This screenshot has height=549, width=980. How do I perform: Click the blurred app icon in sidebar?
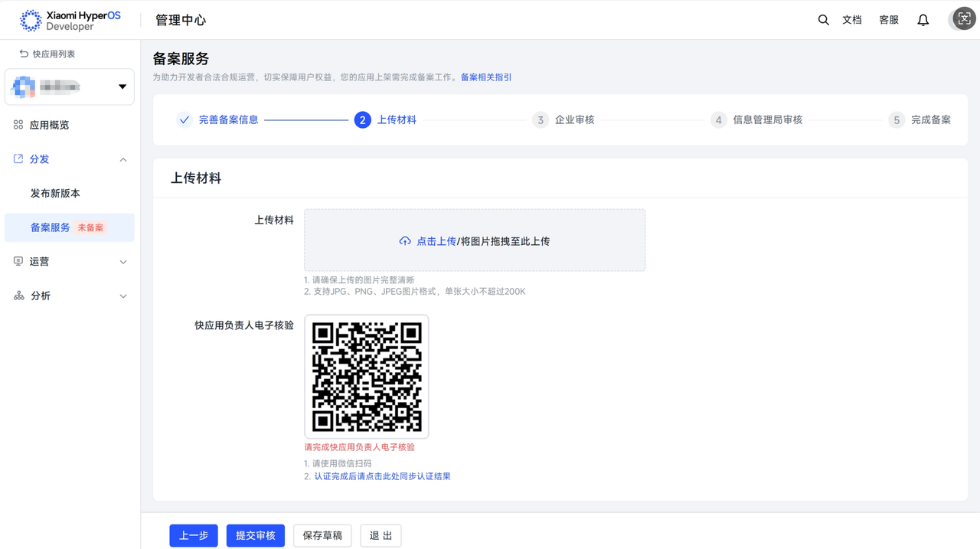tap(24, 87)
